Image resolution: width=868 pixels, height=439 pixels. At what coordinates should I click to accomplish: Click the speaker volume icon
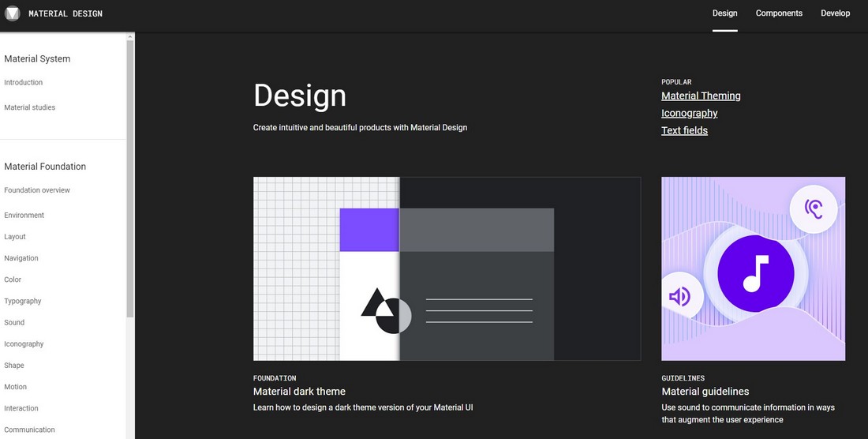(x=679, y=297)
